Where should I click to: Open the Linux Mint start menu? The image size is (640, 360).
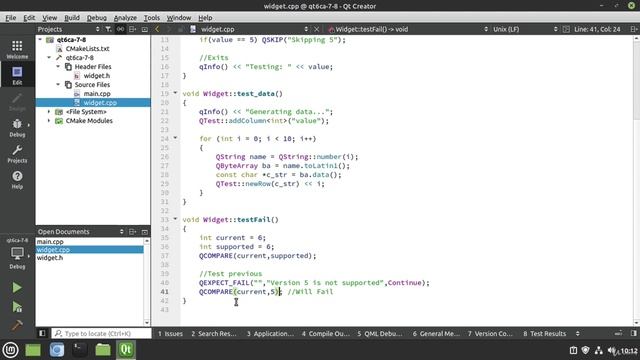(11, 350)
